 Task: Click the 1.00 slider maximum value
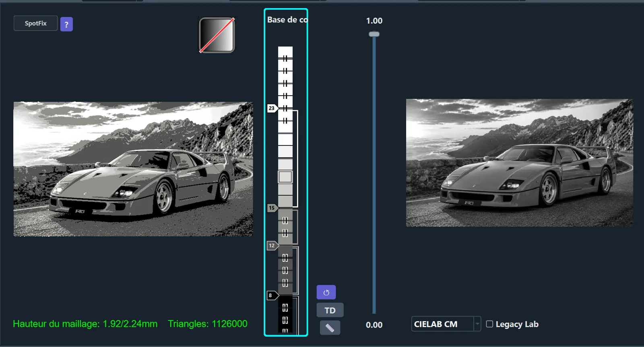coord(374,21)
